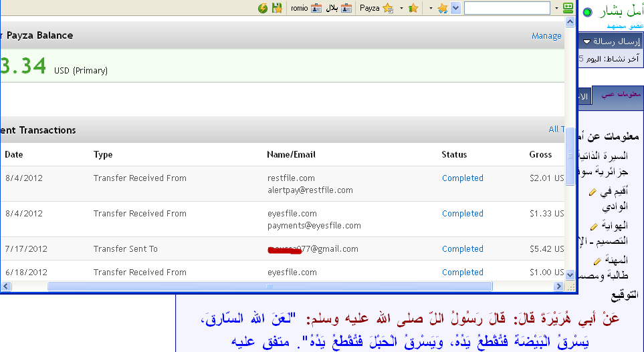Click the التوقيع signature heading
This screenshot has height=352, width=644.
625,294
